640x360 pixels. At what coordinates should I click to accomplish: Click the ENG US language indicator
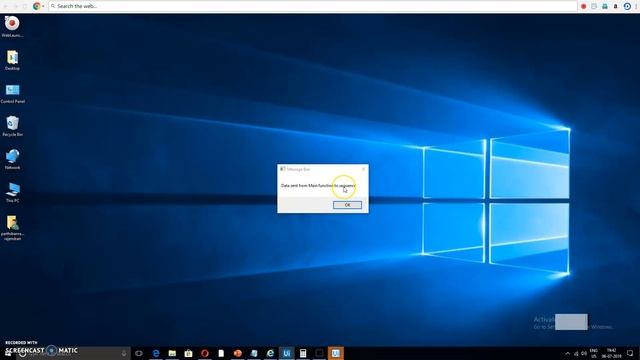594,353
